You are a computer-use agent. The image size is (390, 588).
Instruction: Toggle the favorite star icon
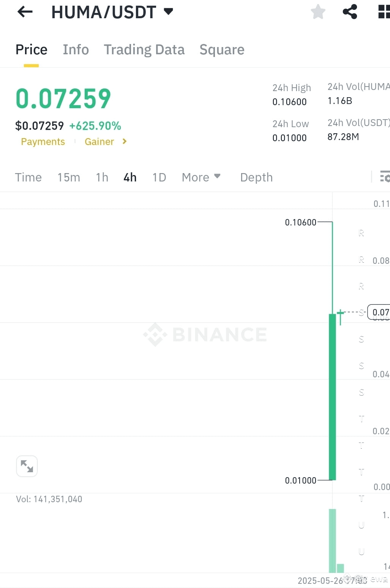click(318, 12)
